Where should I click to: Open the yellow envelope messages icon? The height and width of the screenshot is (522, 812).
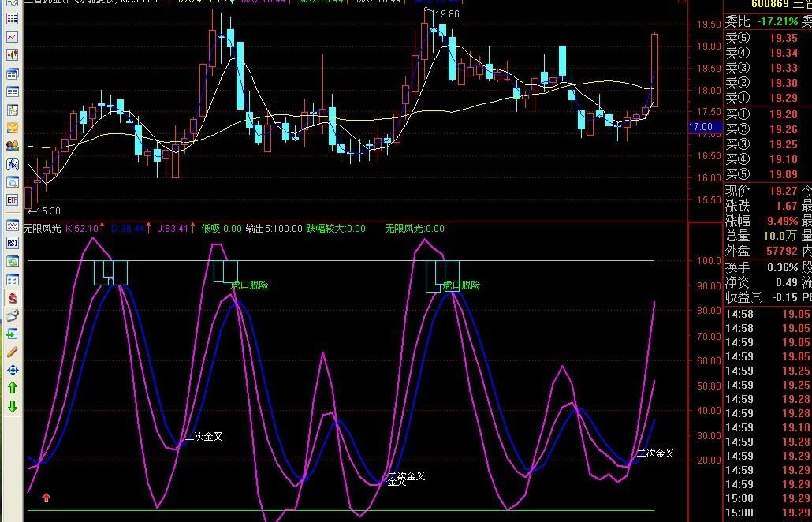click(12, 128)
